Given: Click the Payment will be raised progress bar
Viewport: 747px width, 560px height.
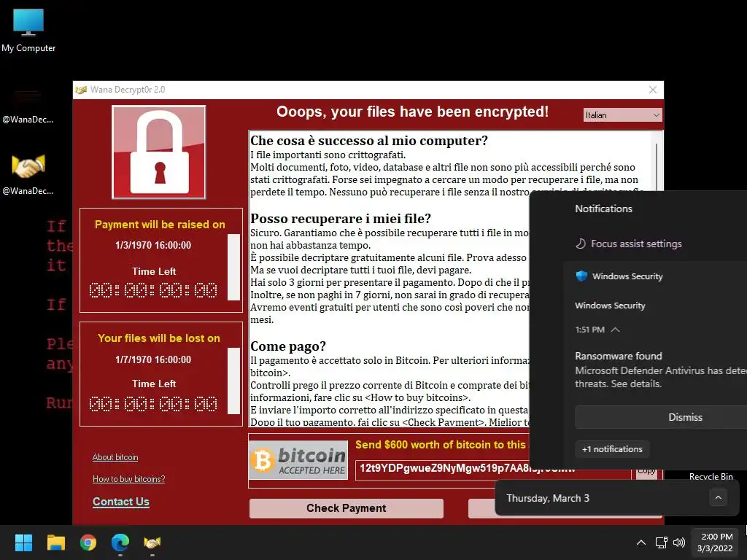Looking at the screenshot, I should coord(234,267).
